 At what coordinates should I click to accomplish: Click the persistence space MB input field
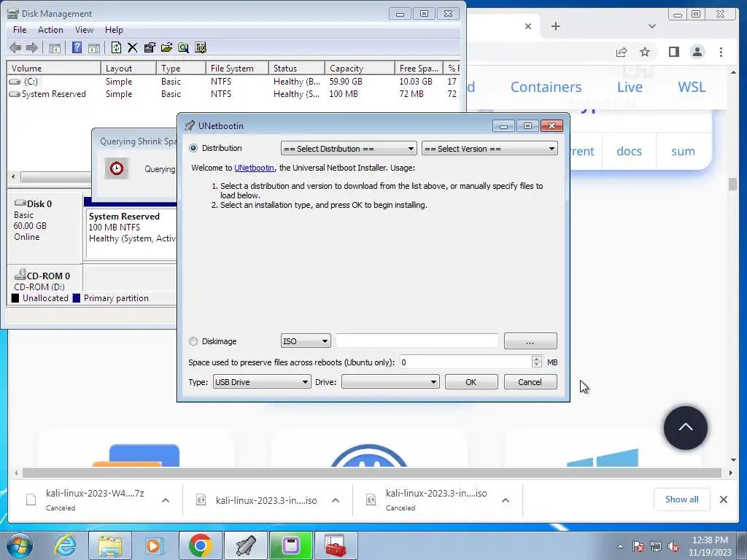click(x=465, y=362)
